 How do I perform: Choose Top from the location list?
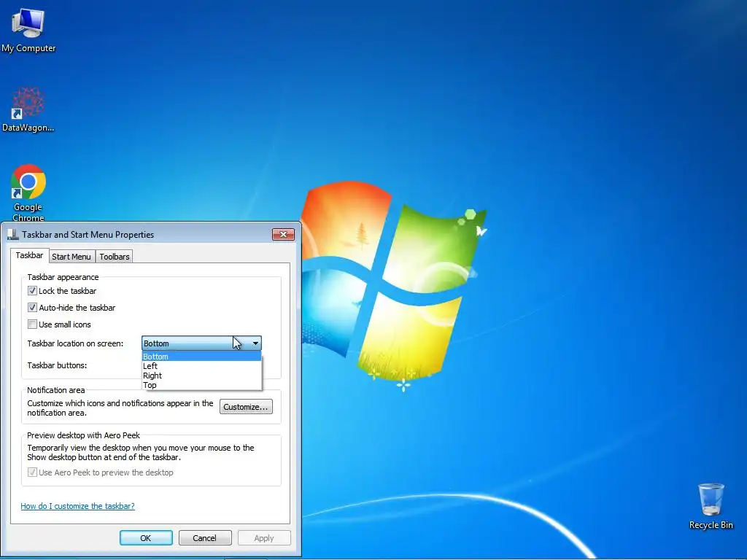click(201, 385)
